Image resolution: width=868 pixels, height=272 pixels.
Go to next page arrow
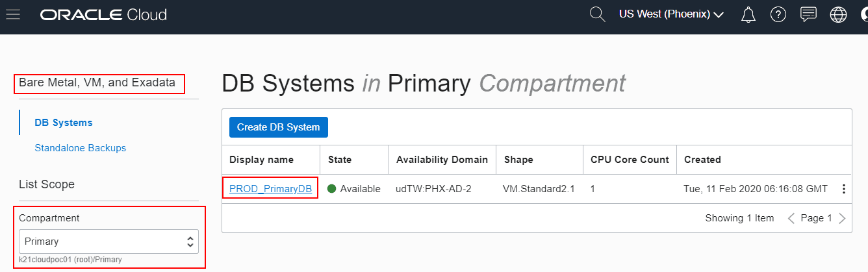tap(842, 218)
